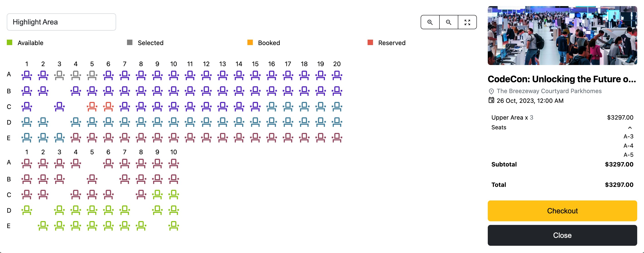Click the Close button
This screenshot has width=644, height=253.
click(x=562, y=235)
